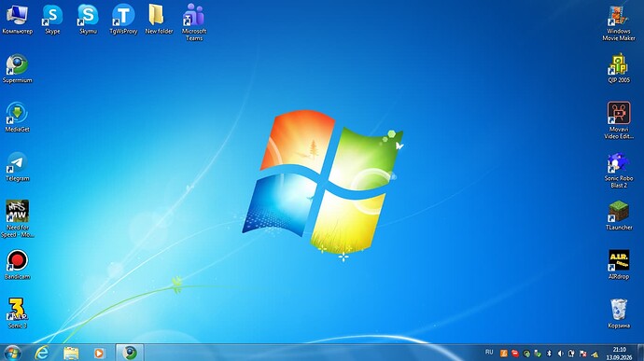Screen dimensions: 644x361
Task: Select the Movavi Video Editor shortcut
Action: [x=619, y=120]
